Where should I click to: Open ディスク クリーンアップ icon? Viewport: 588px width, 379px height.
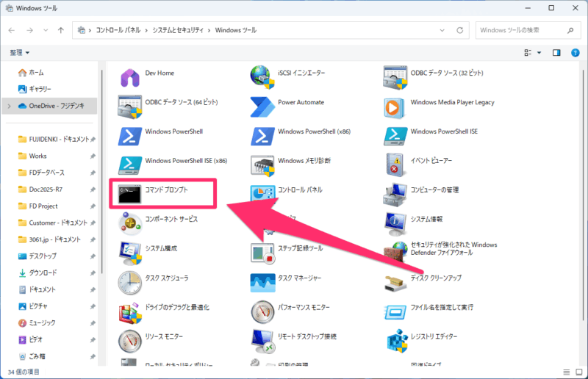(395, 284)
